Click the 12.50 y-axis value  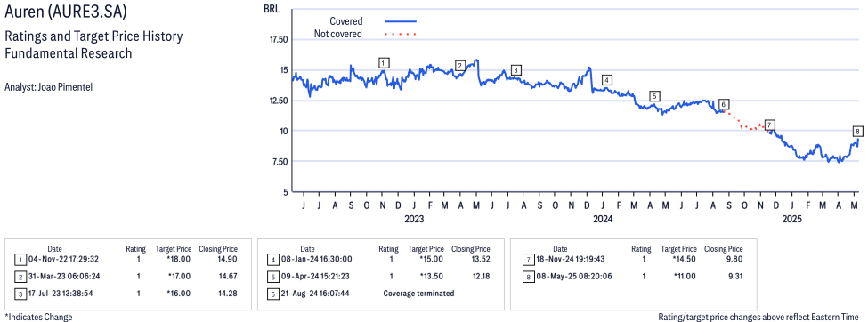tap(279, 101)
